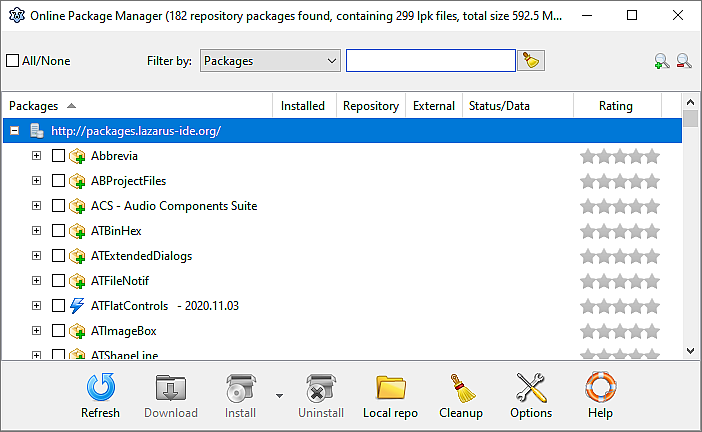This screenshot has height=432, width=702.
Task: Sort by the Installed column header
Action: click(x=302, y=106)
